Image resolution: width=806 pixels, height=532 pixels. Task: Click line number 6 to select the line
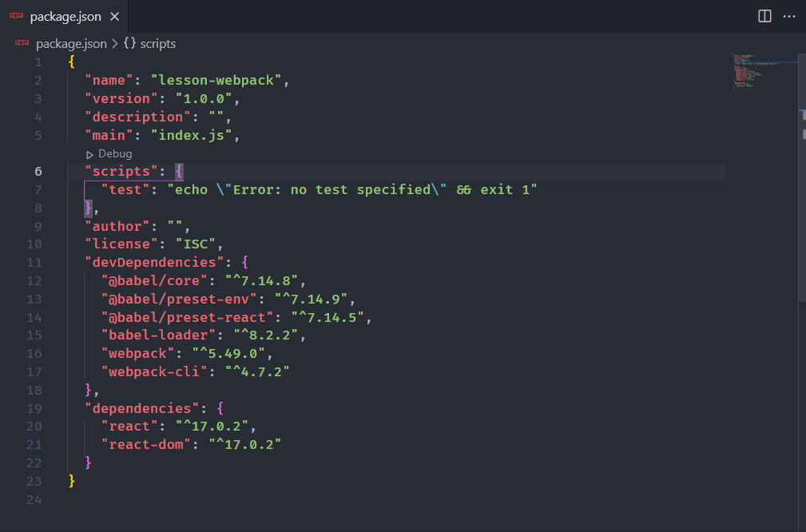click(x=38, y=171)
